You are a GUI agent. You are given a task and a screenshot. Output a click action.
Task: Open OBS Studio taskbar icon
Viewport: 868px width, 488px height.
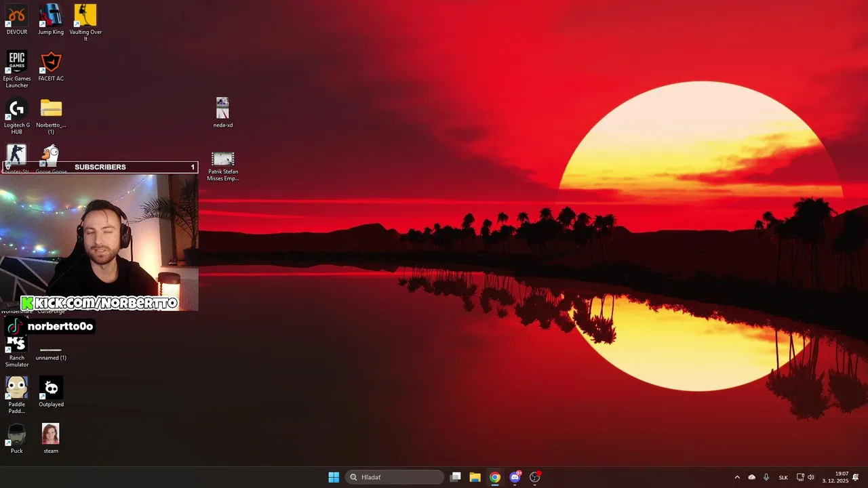click(x=535, y=477)
